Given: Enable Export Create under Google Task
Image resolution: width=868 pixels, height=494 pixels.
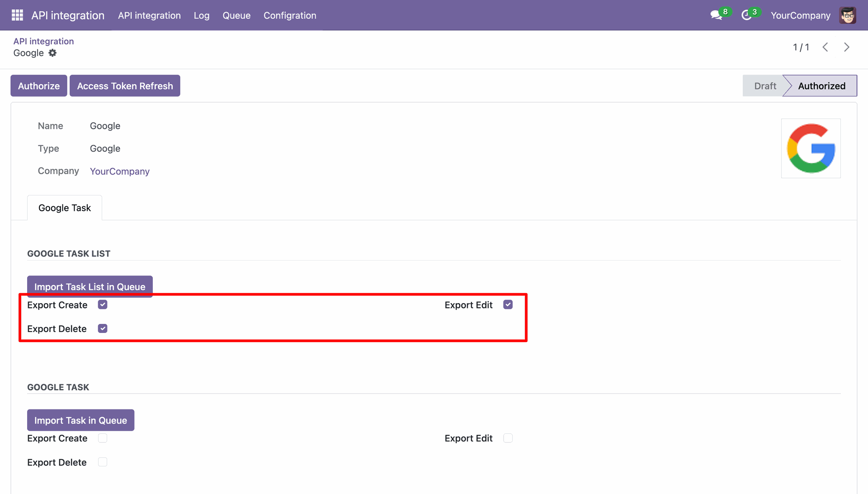Looking at the screenshot, I should 103,438.
